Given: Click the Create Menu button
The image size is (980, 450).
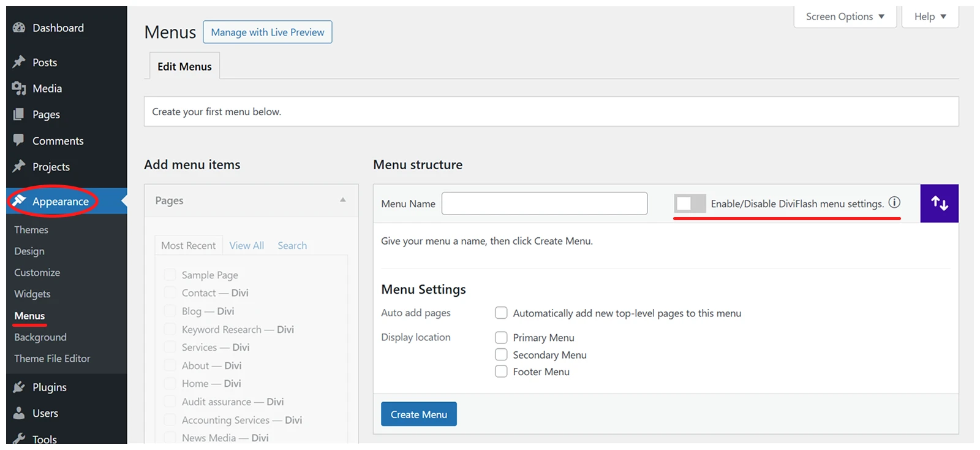Looking at the screenshot, I should 419,414.
